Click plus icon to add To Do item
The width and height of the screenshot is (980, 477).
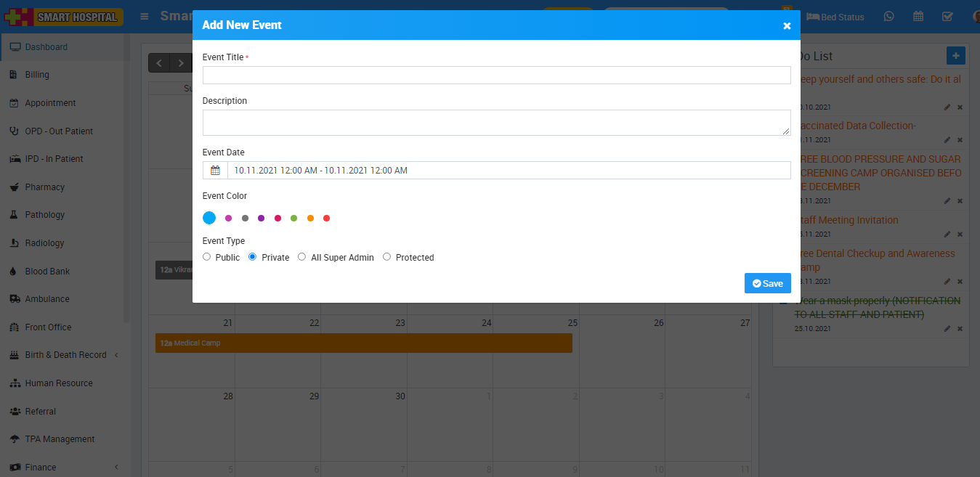point(956,56)
